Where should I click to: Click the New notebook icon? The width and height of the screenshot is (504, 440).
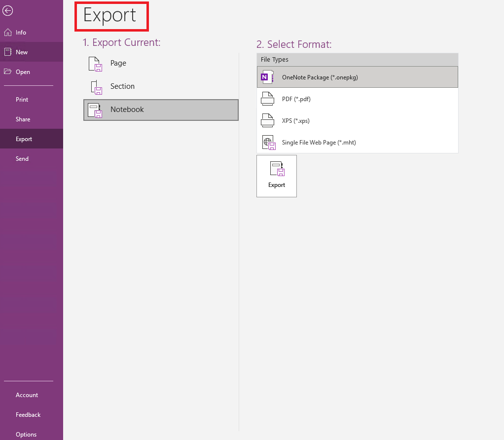click(x=8, y=52)
